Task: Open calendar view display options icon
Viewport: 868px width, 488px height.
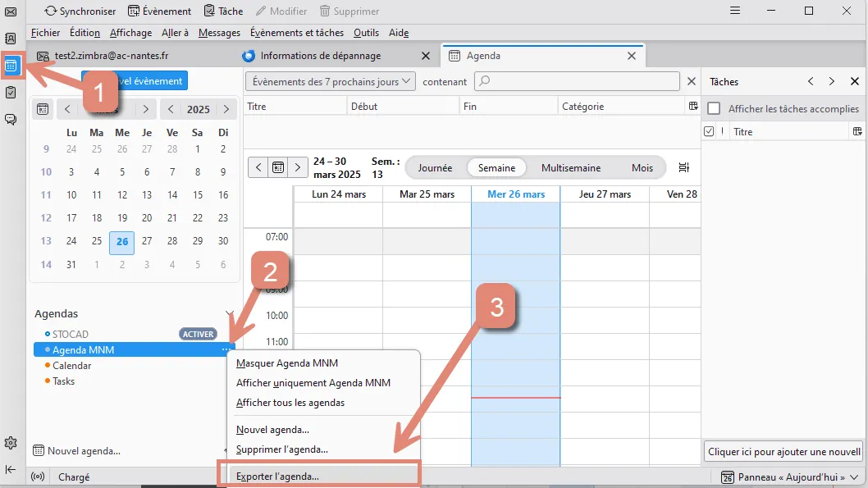Action: click(684, 167)
